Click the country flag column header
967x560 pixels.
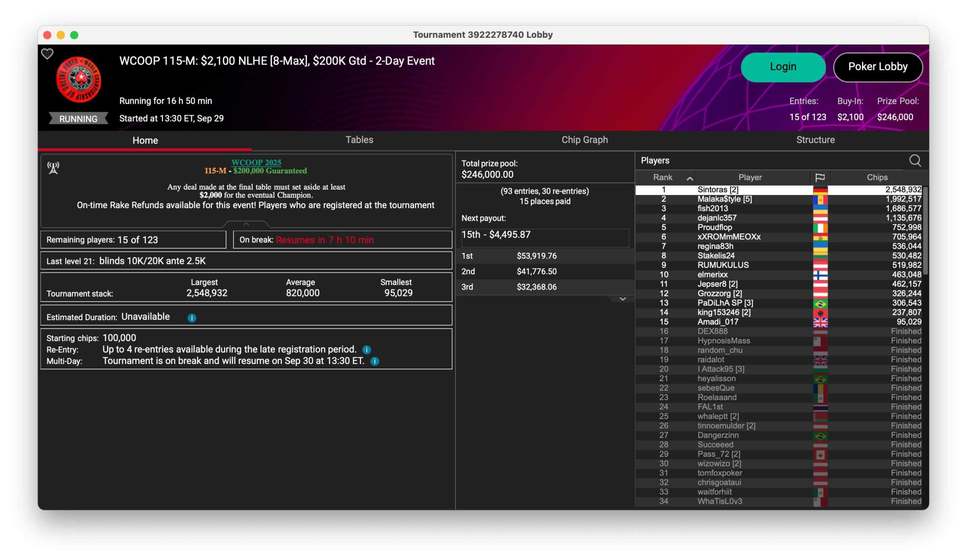point(820,177)
